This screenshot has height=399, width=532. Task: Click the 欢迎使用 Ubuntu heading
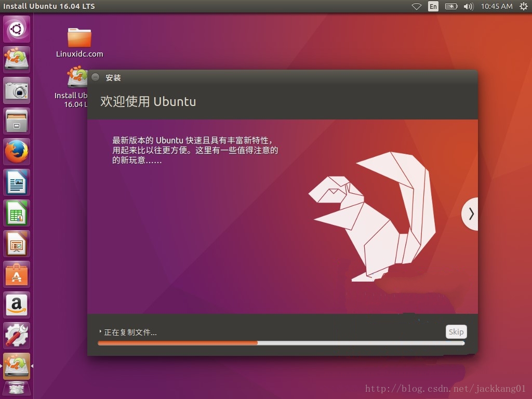148,101
